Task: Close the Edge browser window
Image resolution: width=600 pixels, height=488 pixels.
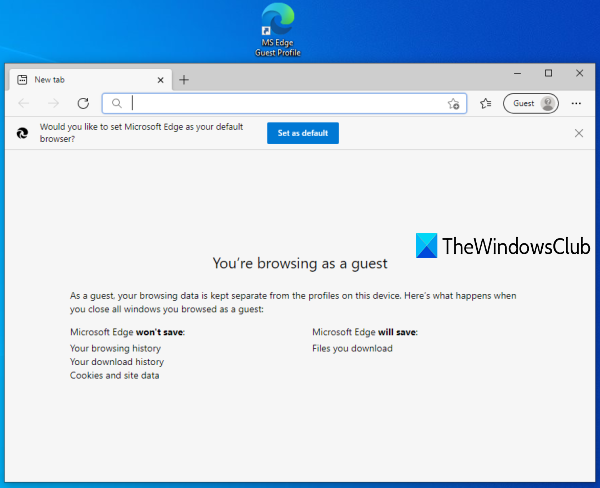Action: [x=579, y=74]
